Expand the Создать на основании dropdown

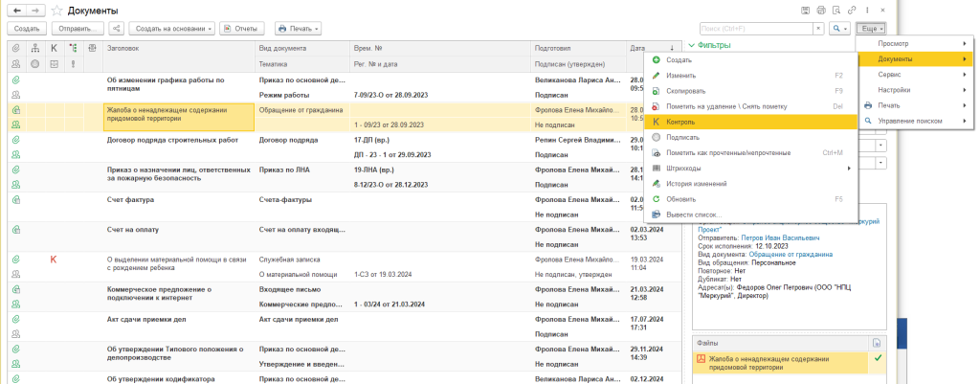(x=172, y=29)
